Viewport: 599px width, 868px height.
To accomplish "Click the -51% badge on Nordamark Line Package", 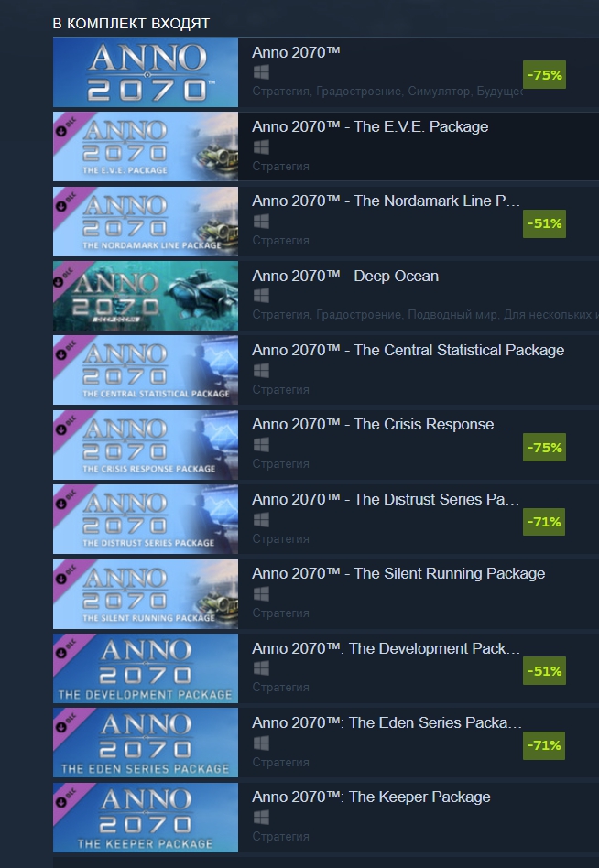I will (x=544, y=223).
